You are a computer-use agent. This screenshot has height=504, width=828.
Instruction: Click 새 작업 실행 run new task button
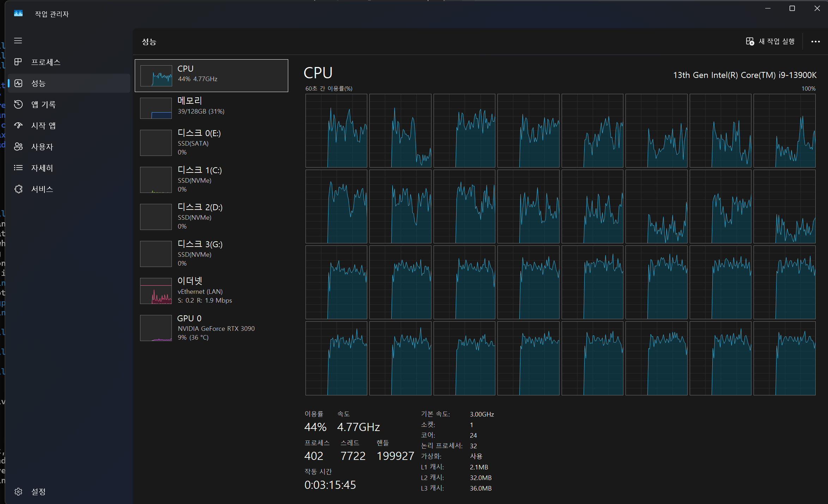point(770,42)
